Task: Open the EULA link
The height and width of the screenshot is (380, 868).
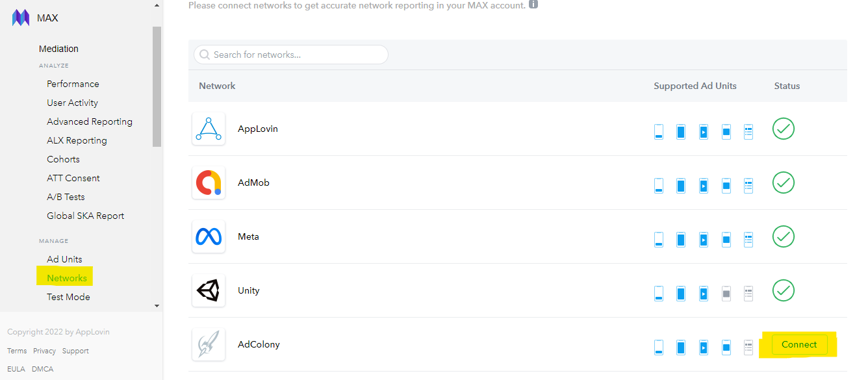Action: coord(16,369)
